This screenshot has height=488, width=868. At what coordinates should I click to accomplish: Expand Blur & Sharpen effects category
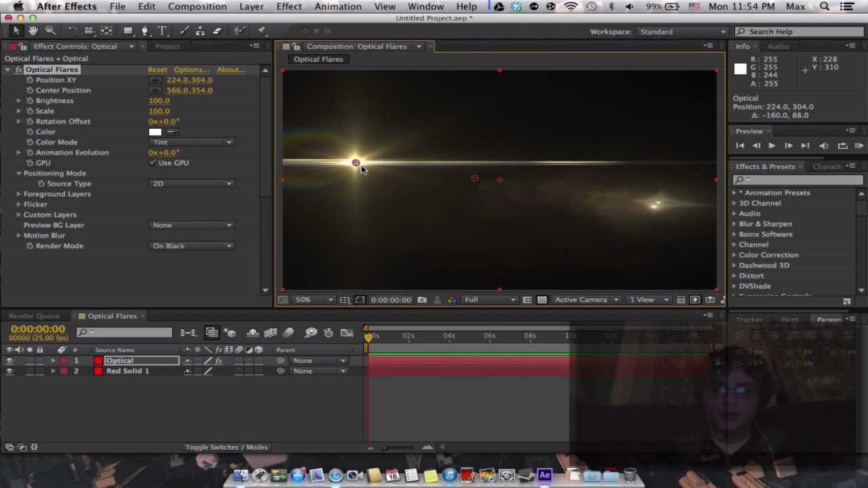point(734,224)
